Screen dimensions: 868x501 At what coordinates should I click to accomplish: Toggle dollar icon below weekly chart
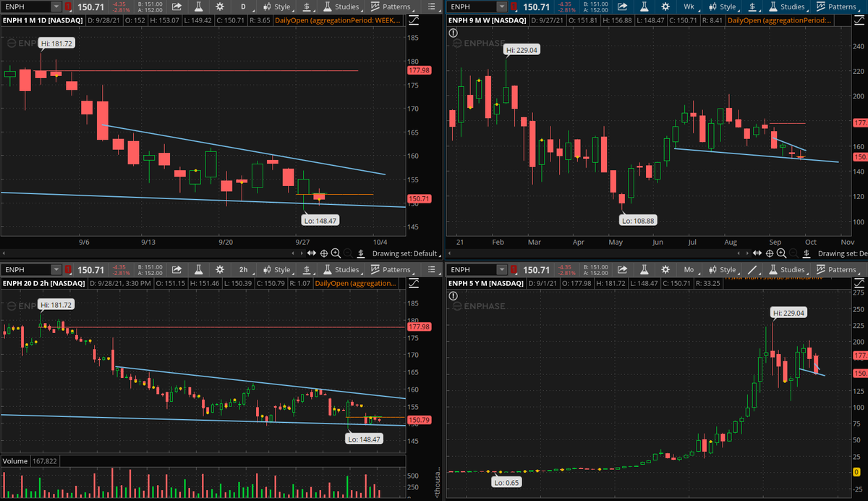[805, 253]
